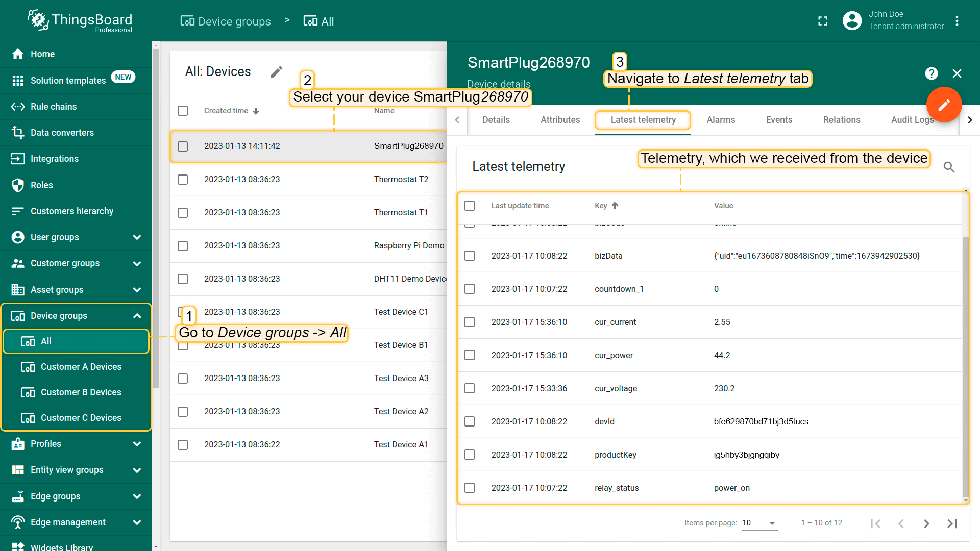Go to next telemetry page arrow
Image resolution: width=980 pixels, height=551 pixels.
(926, 523)
